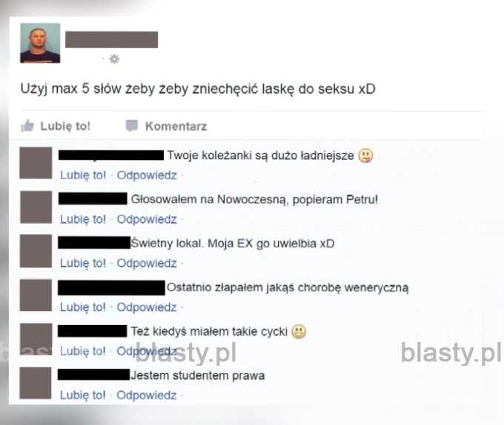The image size is (504, 425).
Task: Like the Głosowałem na Nowoczesną comment
Action: 83,219
